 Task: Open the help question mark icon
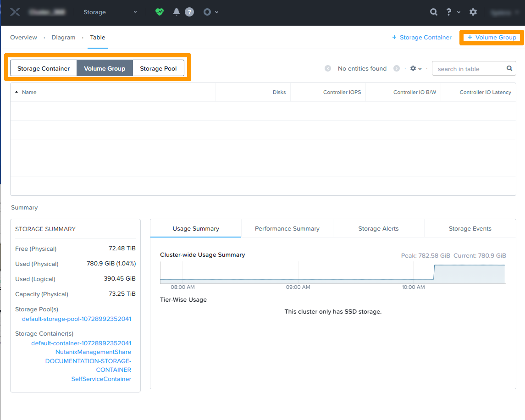pos(448,12)
